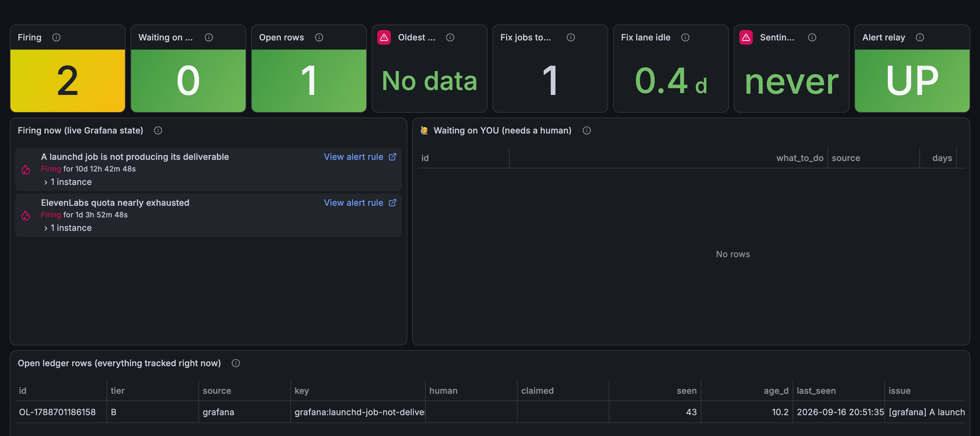980x436 pixels.
Task: Click Open rows panel title
Action: point(281,37)
